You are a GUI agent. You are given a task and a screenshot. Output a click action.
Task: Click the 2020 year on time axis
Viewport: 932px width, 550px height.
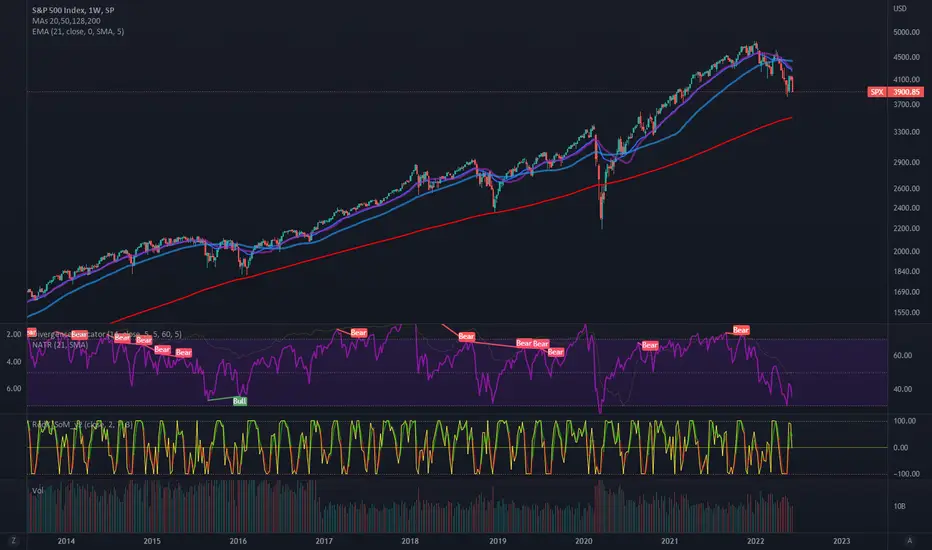click(584, 540)
